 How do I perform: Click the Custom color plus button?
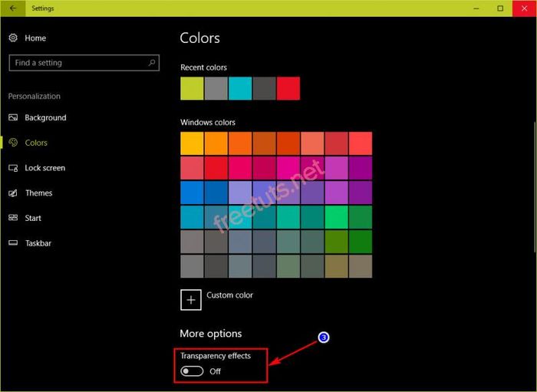click(x=191, y=300)
